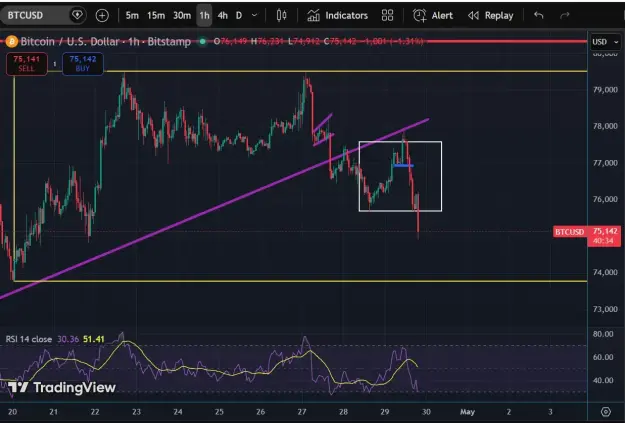Screen dimensions: 625x423
Task: Switch to the 15m timeframe
Action: (x=156, y=16)
